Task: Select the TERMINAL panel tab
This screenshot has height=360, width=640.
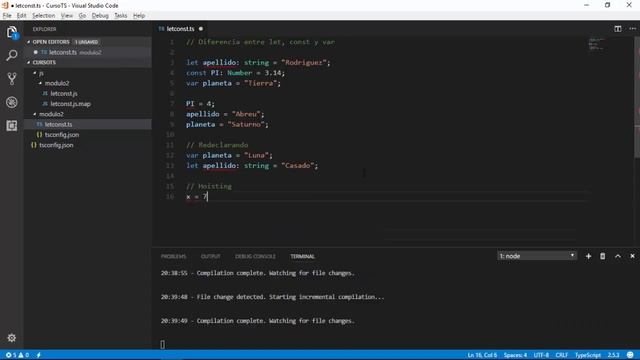Action: (x=302, y=256)
